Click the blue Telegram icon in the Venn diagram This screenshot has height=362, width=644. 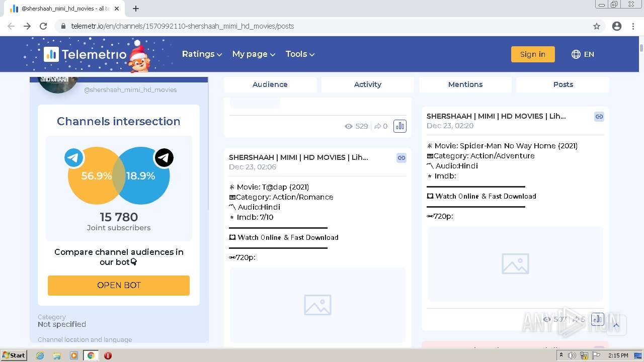tap(74, 158)
